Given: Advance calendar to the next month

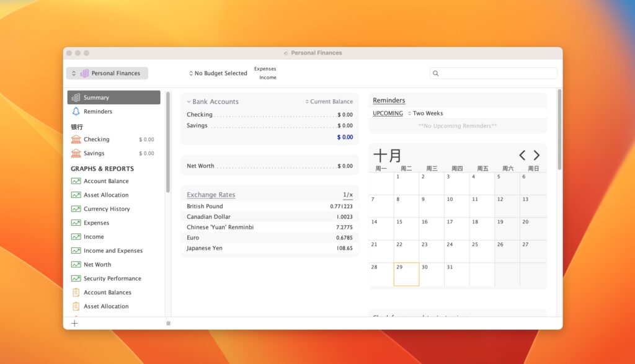Looking at the screenshot, I should click(x=536, y=156).
